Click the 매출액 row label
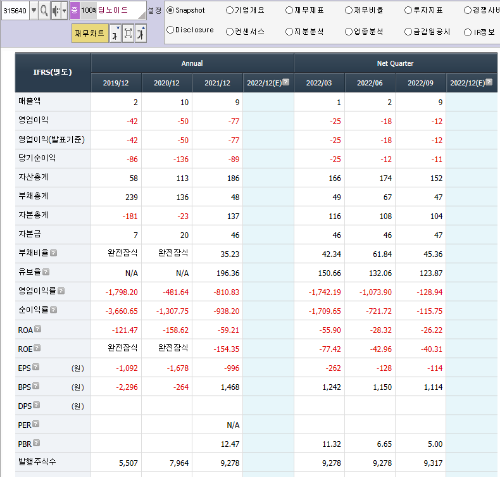This screenshot has height=477, width=500. pyautogui.click(x=30, y=101)
